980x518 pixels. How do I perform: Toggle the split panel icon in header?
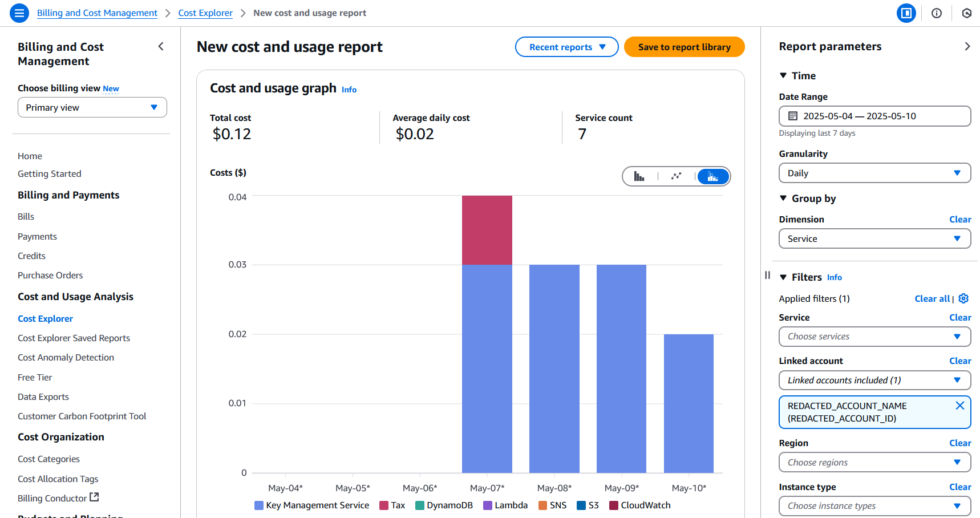coord(906,13)
